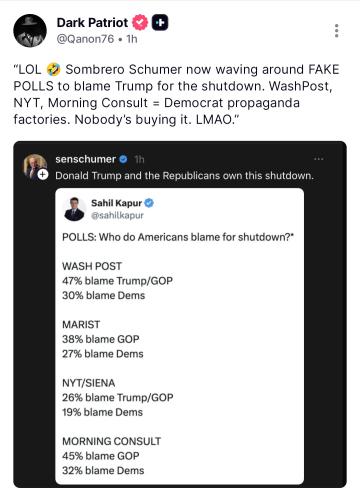
Task: Click the laughing emoji in the post
Action: pyautogui.click(x=53, y=69)
